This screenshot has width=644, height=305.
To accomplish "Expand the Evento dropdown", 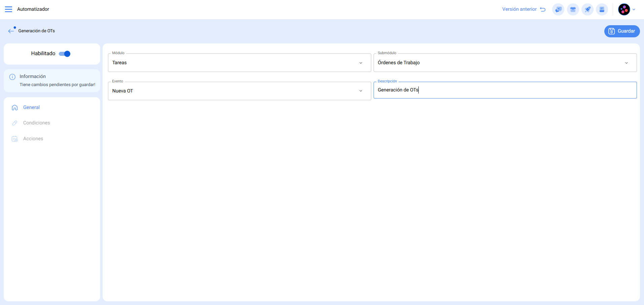I will 361,91.
